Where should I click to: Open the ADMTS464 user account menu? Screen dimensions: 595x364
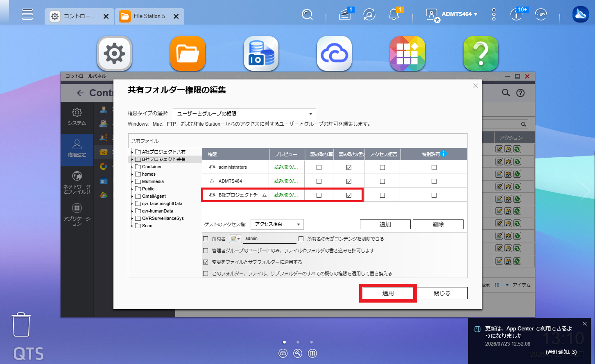coord(452,14)
